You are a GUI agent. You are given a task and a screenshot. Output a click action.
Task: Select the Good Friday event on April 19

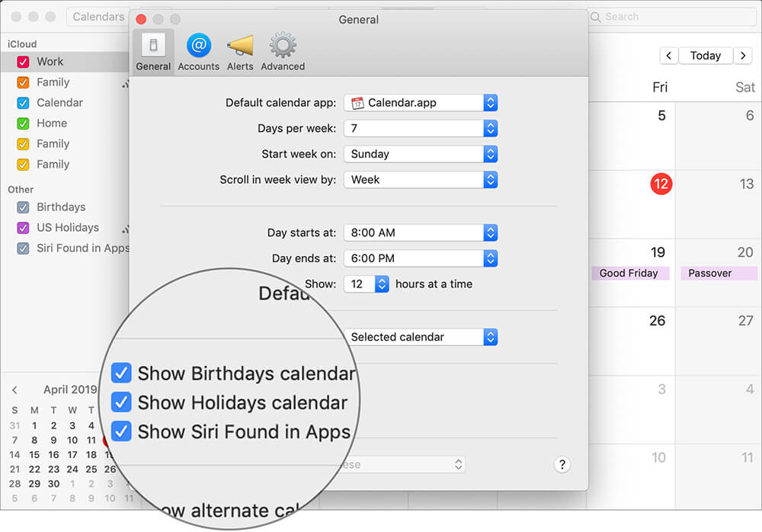pyautogui.click(x=630, y=273)
